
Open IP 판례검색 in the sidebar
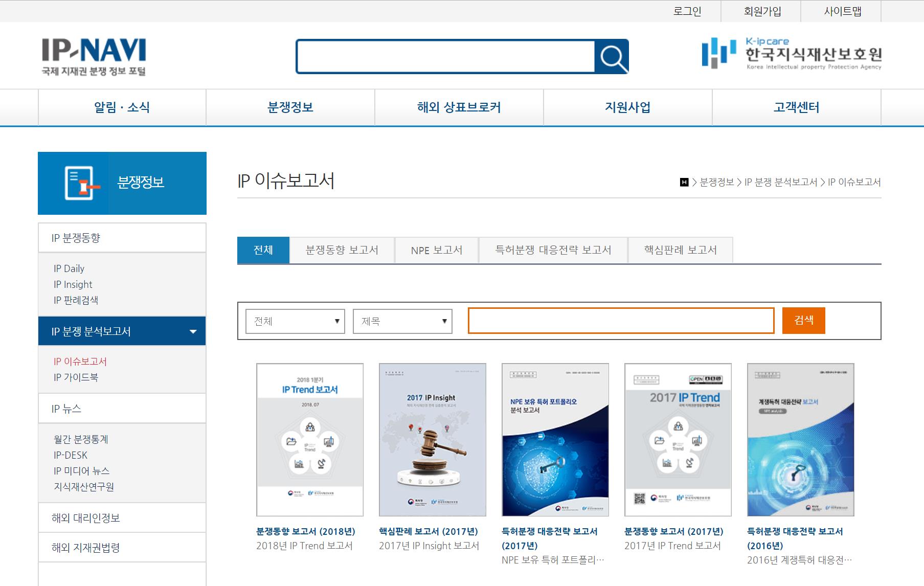(x=76, y=300)
